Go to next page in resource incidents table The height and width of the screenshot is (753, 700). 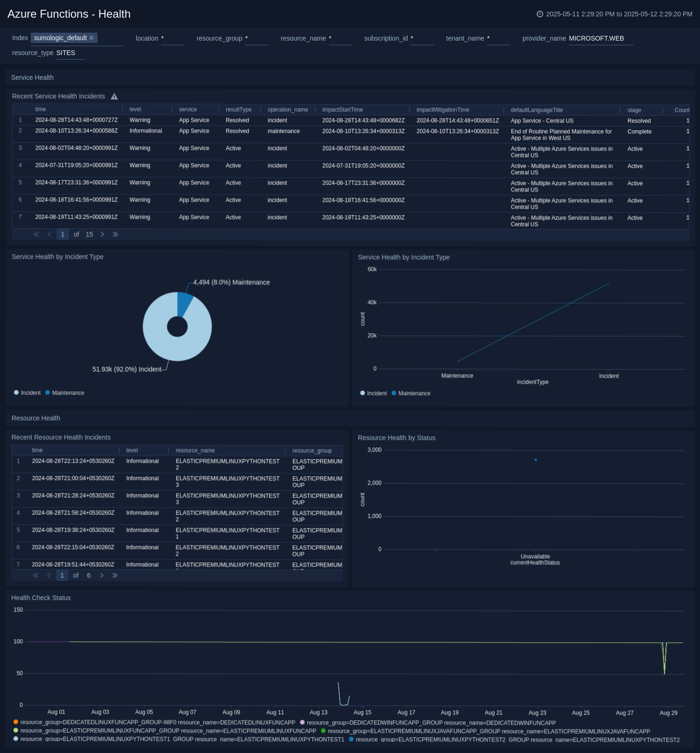[x=102, y=575]
